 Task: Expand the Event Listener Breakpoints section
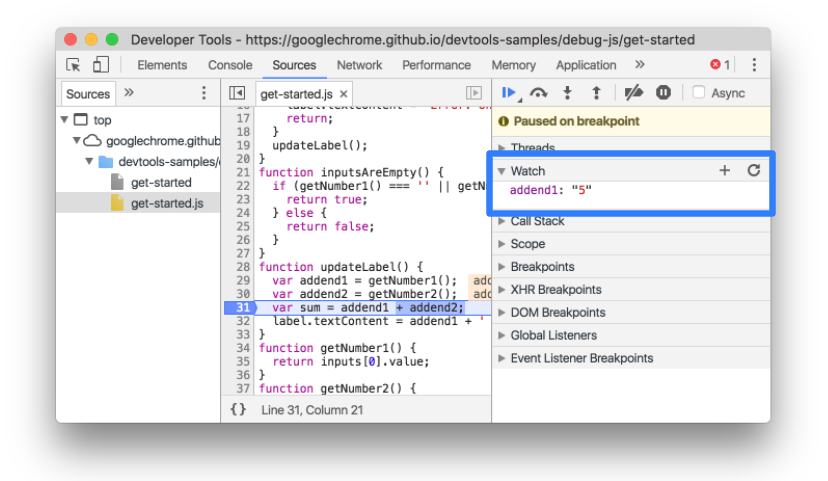[502, 358]
